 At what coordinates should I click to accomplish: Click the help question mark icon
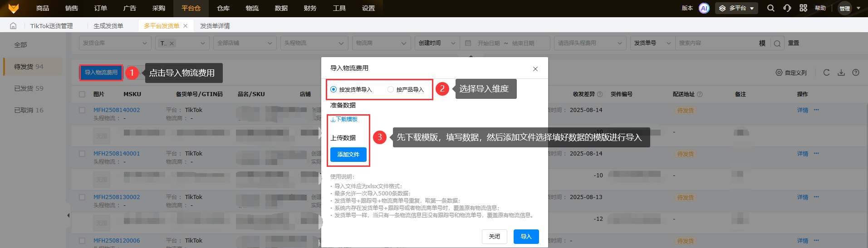point(855,73)
